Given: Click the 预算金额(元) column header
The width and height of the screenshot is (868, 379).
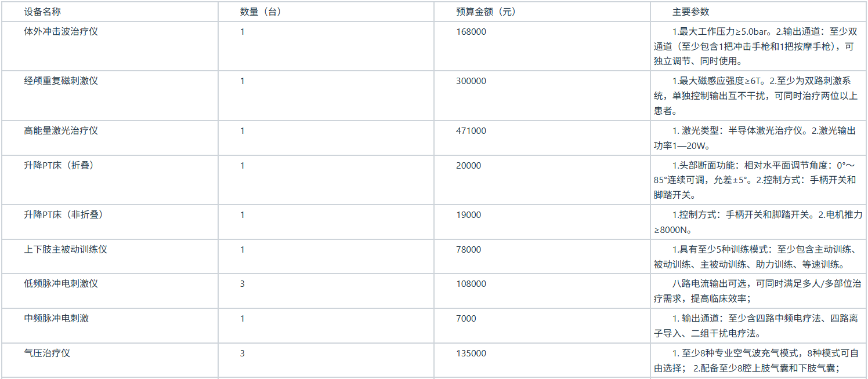Looking at the screenshot, I should pos(486,12).
